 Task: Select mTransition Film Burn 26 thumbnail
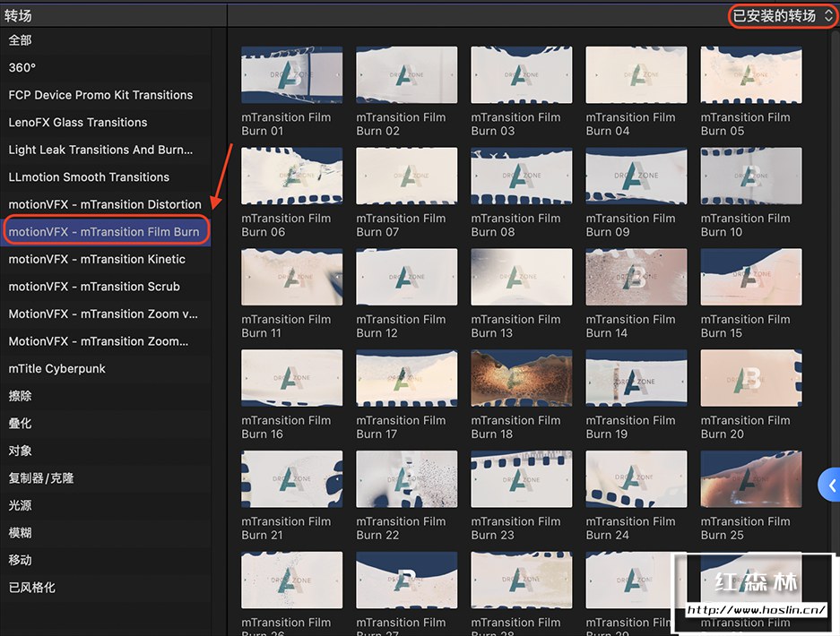(x=292, y=580)
